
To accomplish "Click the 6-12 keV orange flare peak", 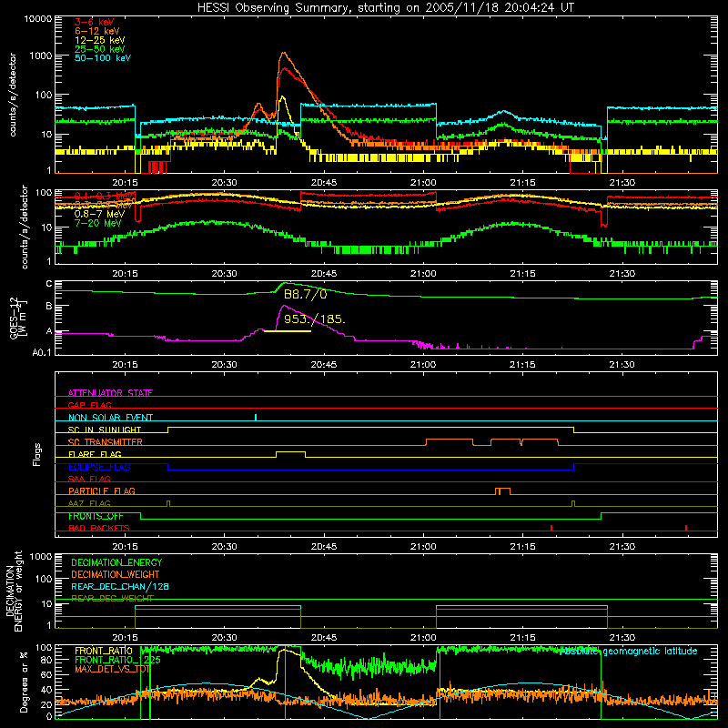I will tap(284, 54).
